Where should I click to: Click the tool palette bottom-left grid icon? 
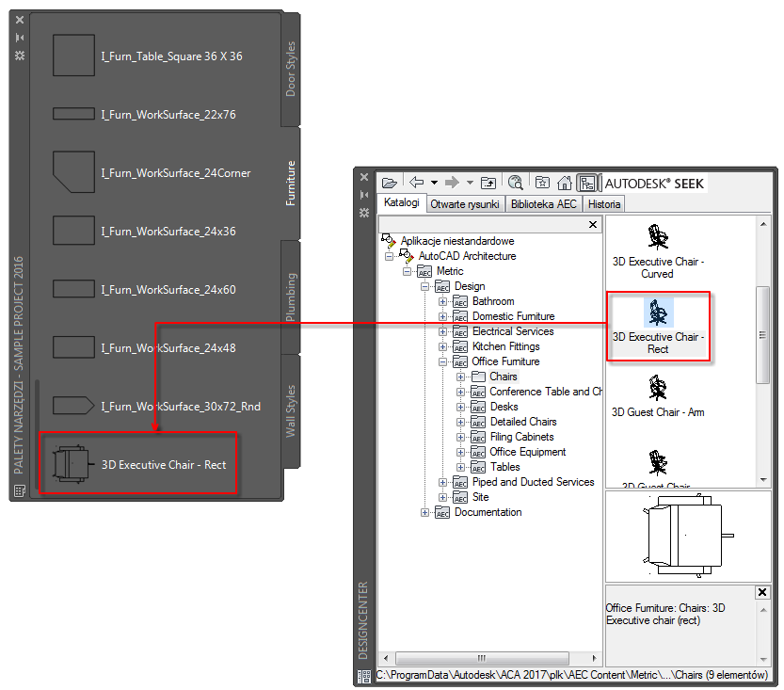coord(20,490)
